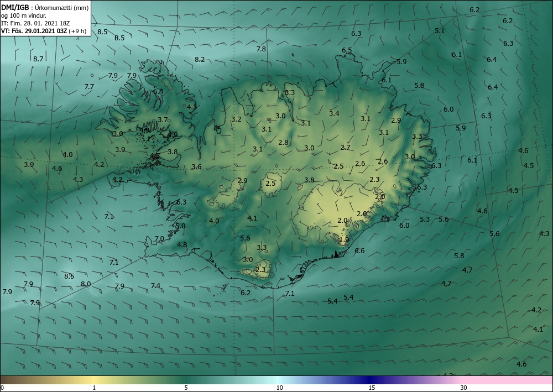
Task: Click the 10 label on the color scale
Action: [x=280, y=388]
